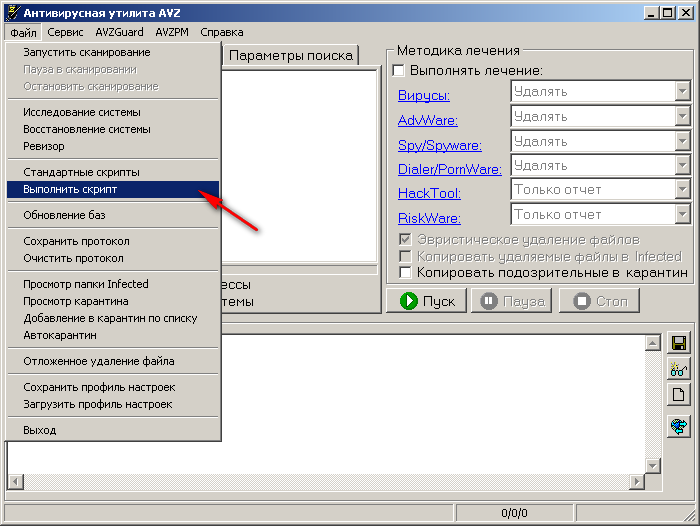Click the blank page icon beside the log
700x526 pixels.
click(679, 395)
